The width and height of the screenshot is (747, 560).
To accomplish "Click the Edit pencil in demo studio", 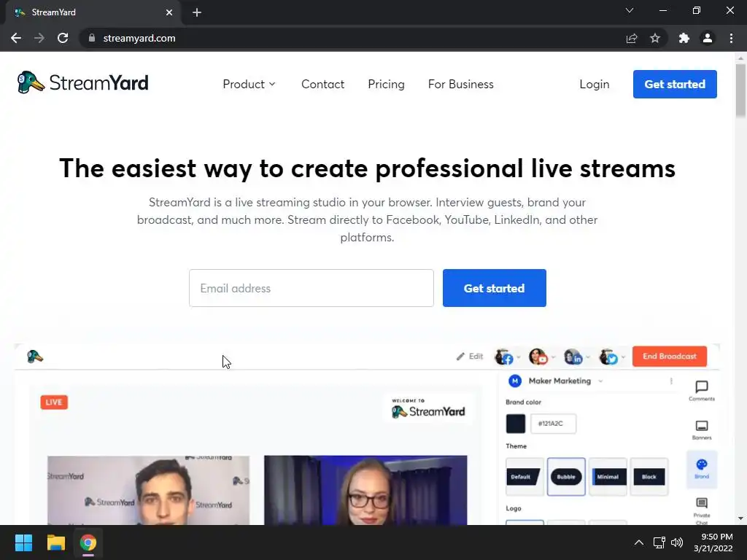I will click(x=470, y=356).
